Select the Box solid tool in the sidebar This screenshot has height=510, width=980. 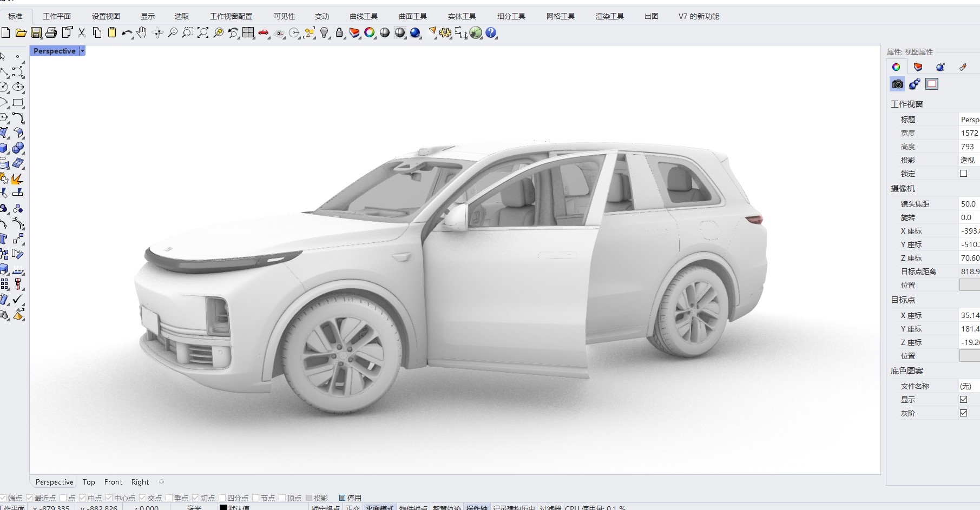4,148
